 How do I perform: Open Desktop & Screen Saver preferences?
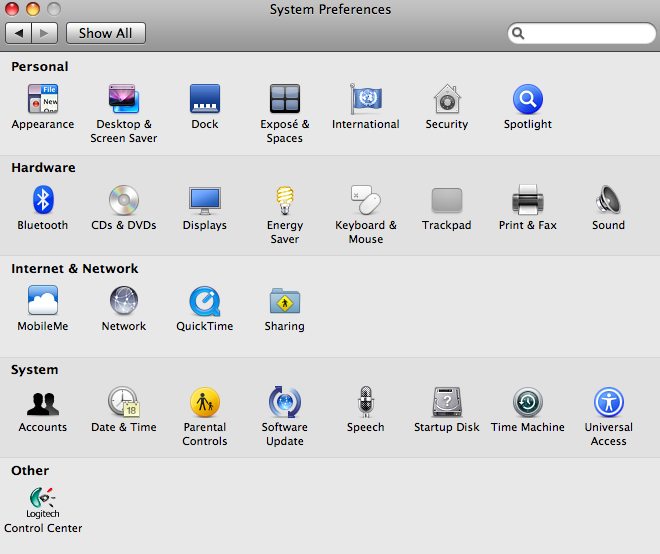click(124, 99)
